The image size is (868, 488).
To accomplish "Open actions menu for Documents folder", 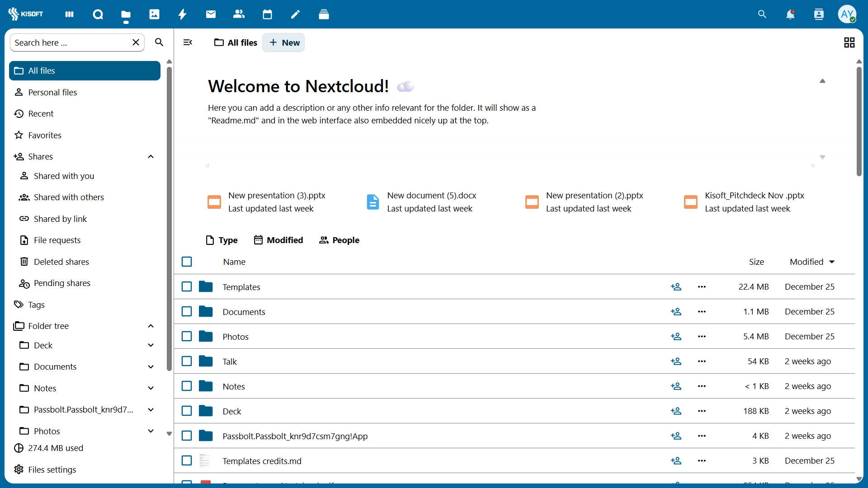I will pyautogui.click(x=702, y=312).
